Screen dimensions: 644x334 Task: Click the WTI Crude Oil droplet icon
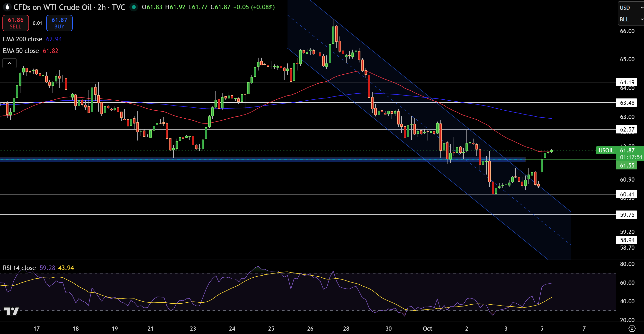coord(7,7)
